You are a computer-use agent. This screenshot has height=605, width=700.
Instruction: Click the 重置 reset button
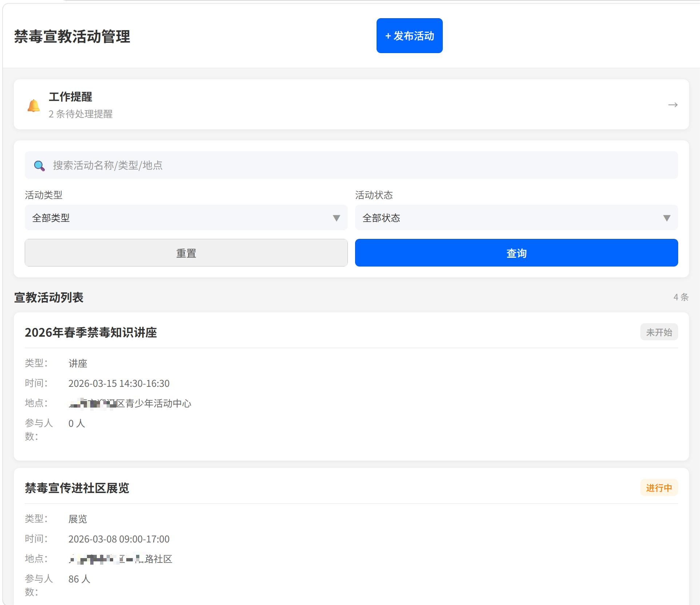(186, 253)
